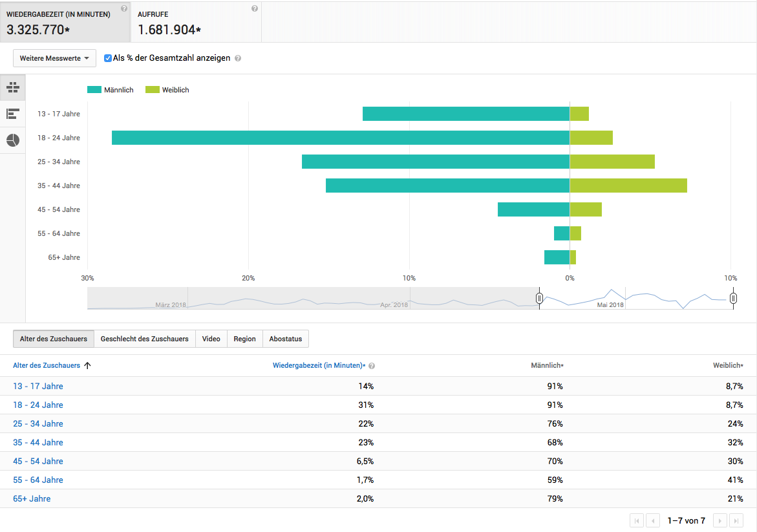Select the Aufrufe metric card
Screen dimensions: 757x532
196,22
